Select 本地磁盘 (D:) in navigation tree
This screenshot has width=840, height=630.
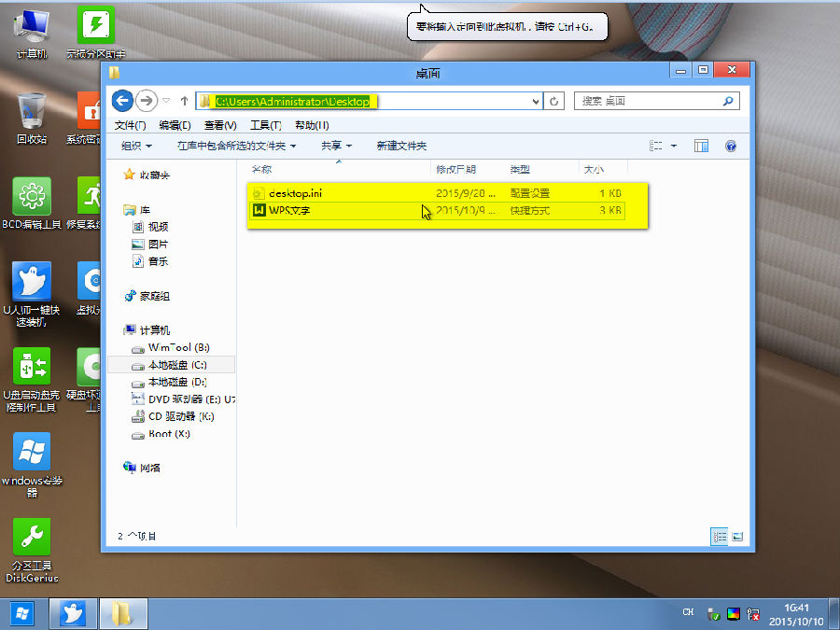[x=176, y=382]
